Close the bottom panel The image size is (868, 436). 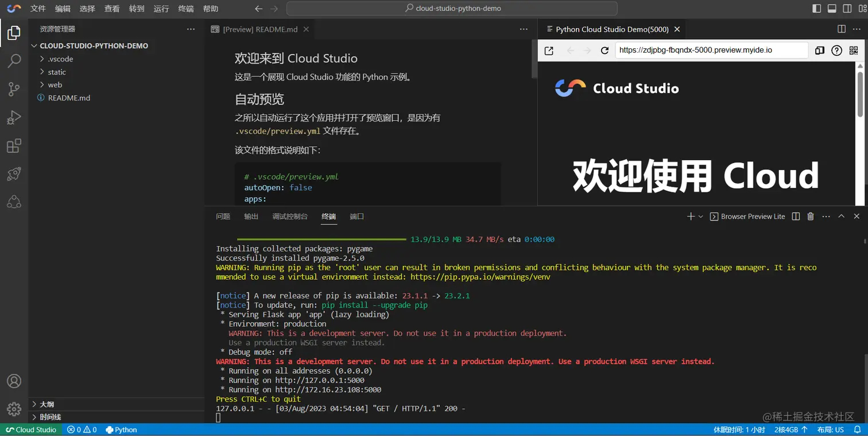click(857, 217)
